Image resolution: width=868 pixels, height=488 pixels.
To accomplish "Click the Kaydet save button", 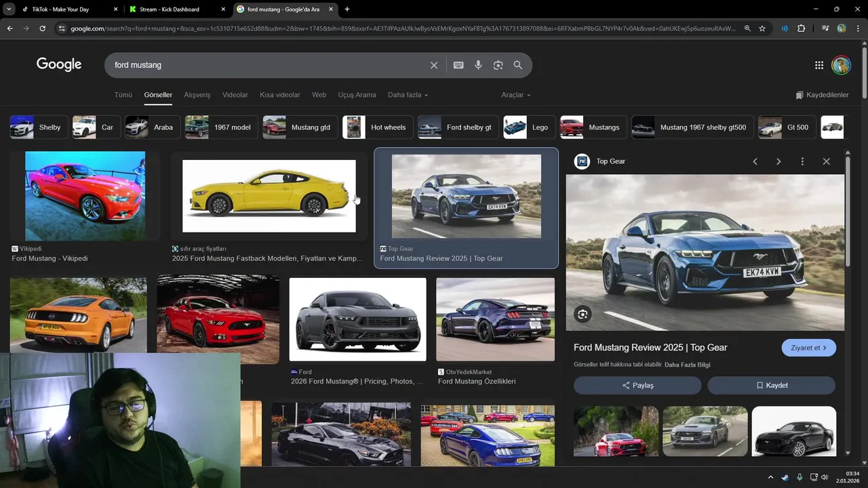I will [772, 385].
